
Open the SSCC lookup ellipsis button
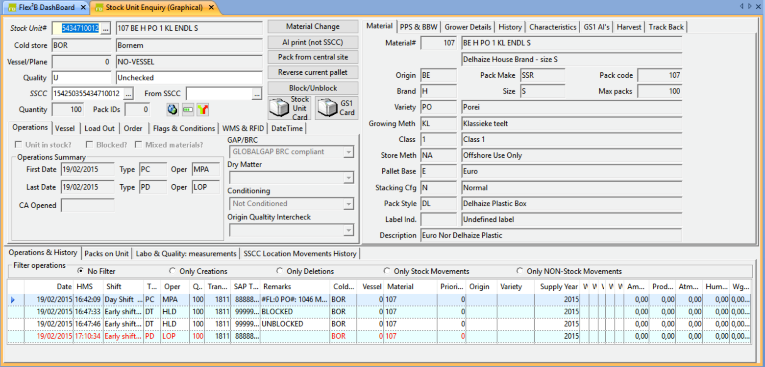pyautogui.click(x=129, y=93)
